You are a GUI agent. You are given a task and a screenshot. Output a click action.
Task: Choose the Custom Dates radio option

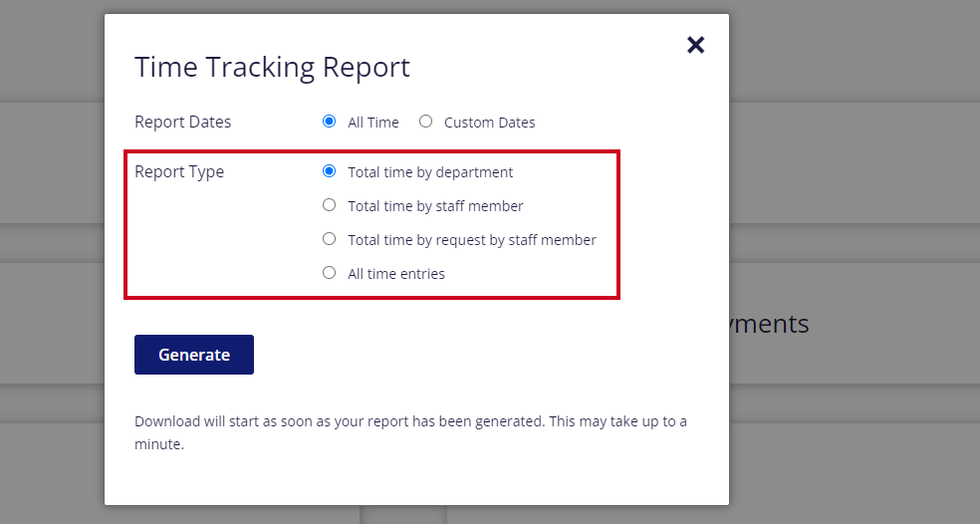tap(425, 122)
